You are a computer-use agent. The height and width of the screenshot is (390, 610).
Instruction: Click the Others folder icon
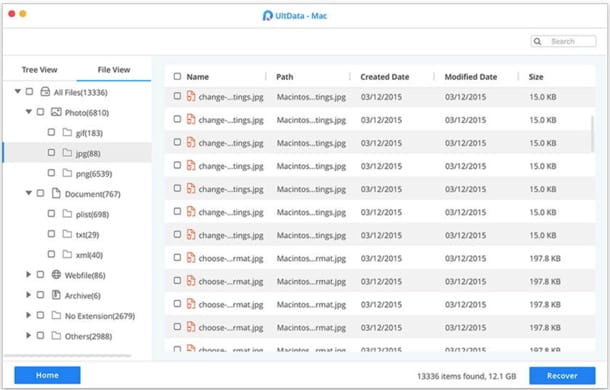56,336
